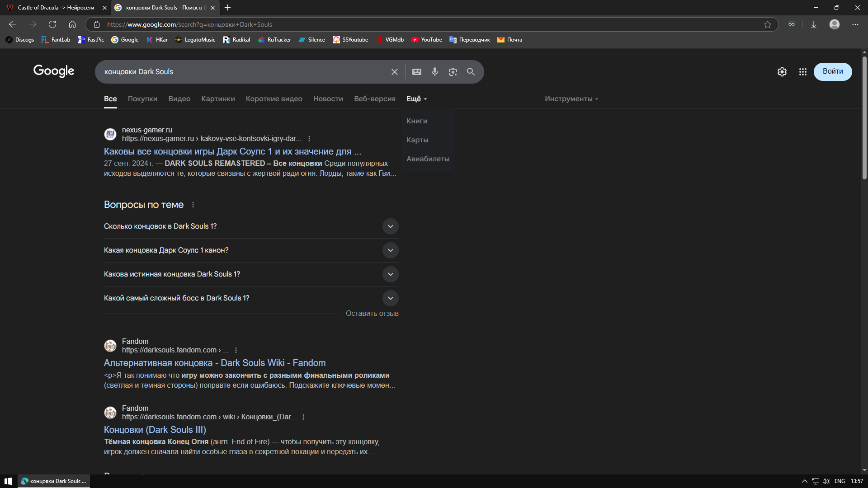The width and height of the screenshot is (868, 488).
Task: Open the browser profile avatar
Action: coord(835,24)
